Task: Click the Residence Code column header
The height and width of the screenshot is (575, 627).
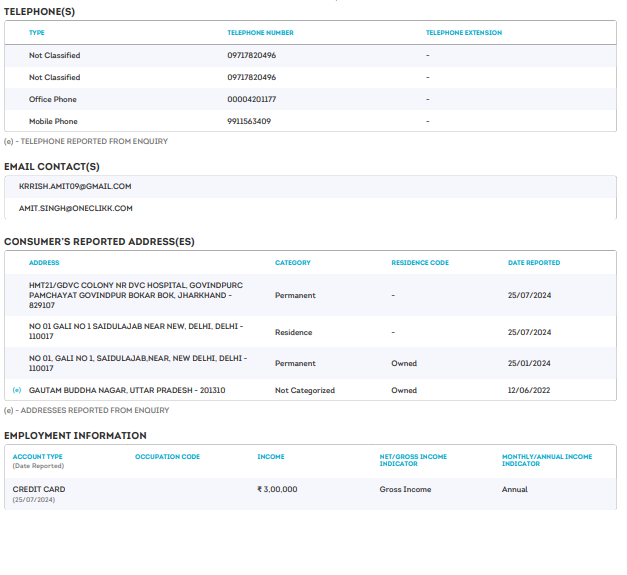Action: pos(420,263)
